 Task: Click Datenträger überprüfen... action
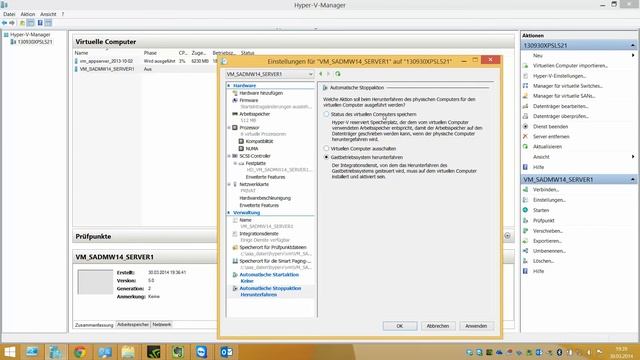coord(560,116)
